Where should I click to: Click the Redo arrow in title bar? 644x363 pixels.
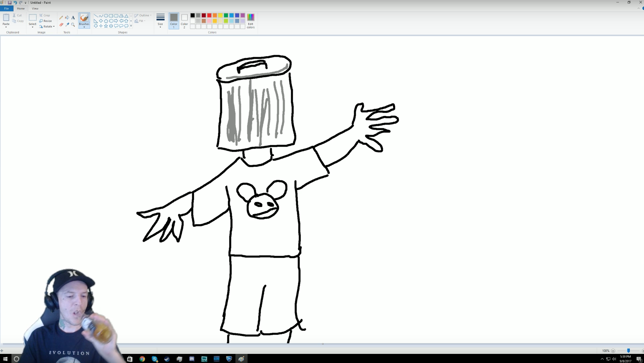[21, 2]
